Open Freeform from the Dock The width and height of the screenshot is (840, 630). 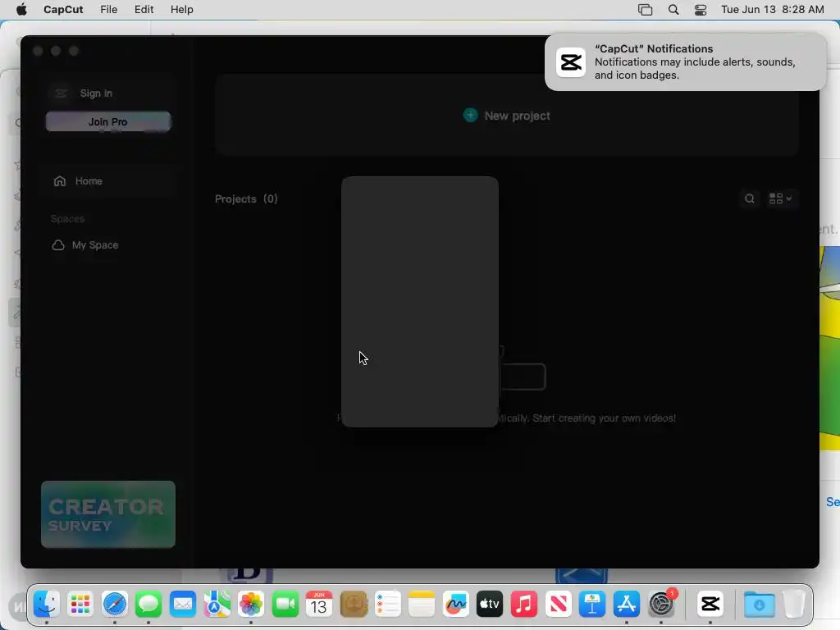[x=456, y=605]
